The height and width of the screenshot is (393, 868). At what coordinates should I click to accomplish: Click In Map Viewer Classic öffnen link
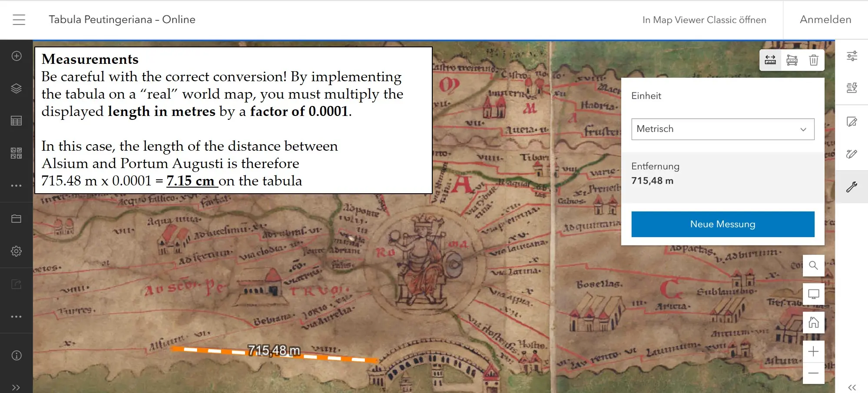pyautogui.click(x=704, y=20)
